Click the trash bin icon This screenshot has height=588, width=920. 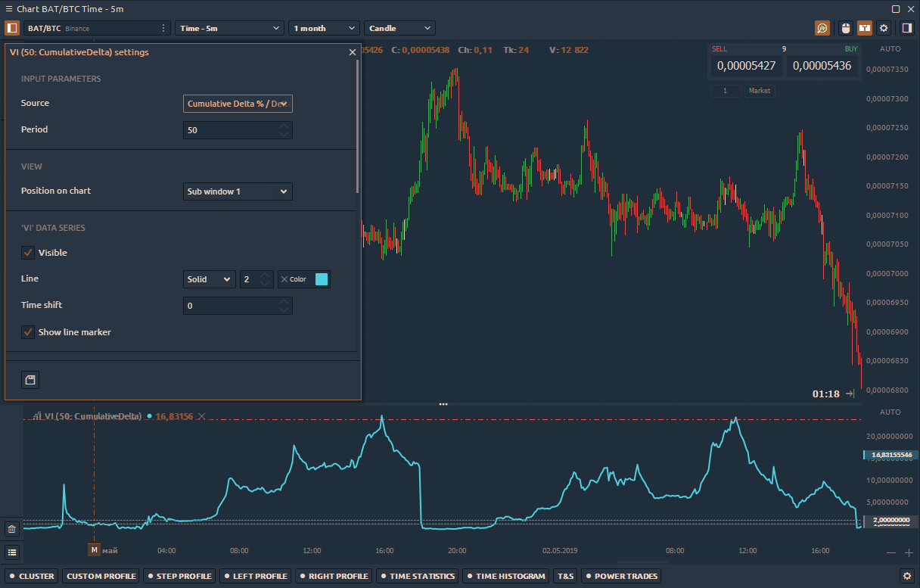(12, 530)
